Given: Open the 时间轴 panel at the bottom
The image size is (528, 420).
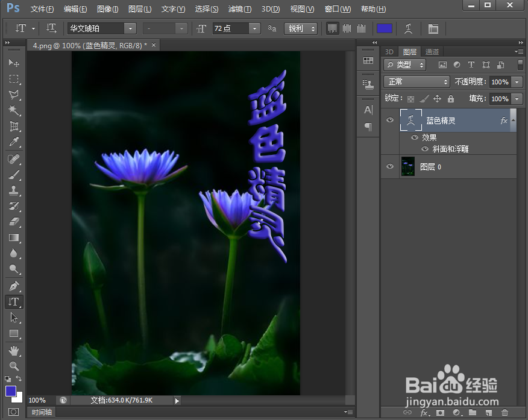Looking at the screenshot, I should tap(41, 412).
